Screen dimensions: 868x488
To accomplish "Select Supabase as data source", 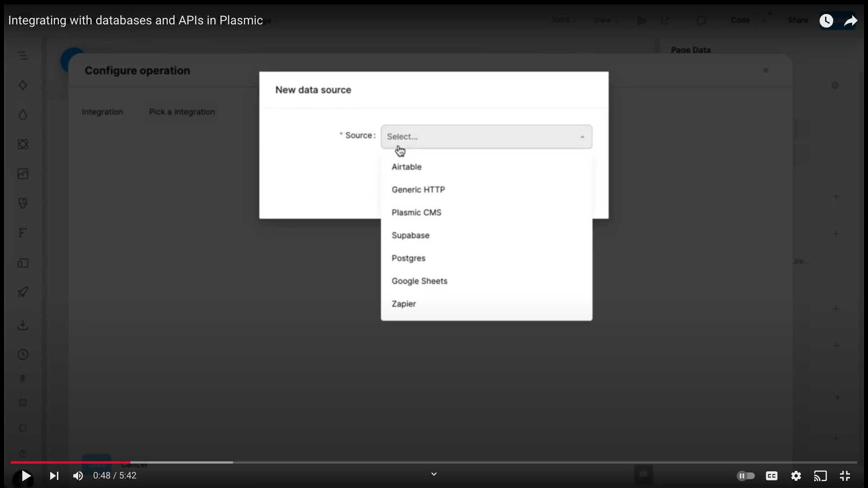I will (x=410, y=235).
